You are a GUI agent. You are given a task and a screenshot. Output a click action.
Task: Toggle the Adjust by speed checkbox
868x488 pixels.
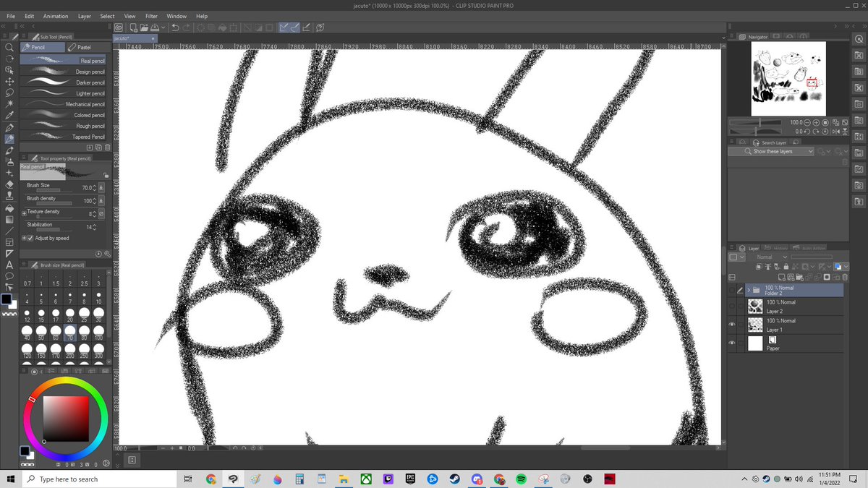coord(31,238)
